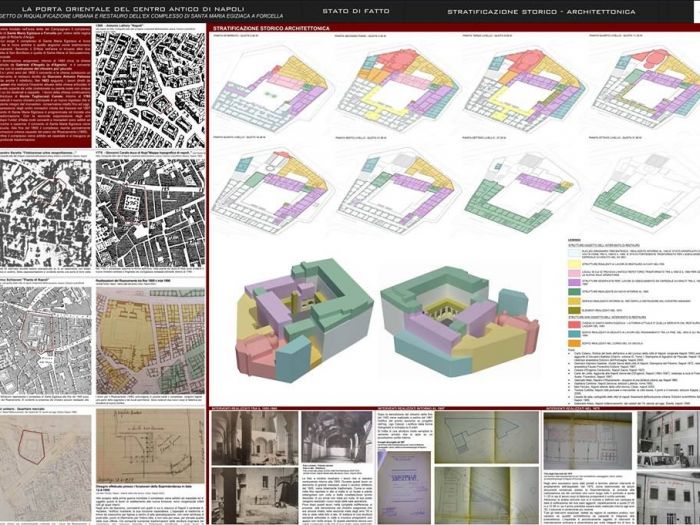Click the 'STRATIFICAZIONE STORICO - ARCHITETTONICA' top header
700x525 pixels.
[541, 12]
